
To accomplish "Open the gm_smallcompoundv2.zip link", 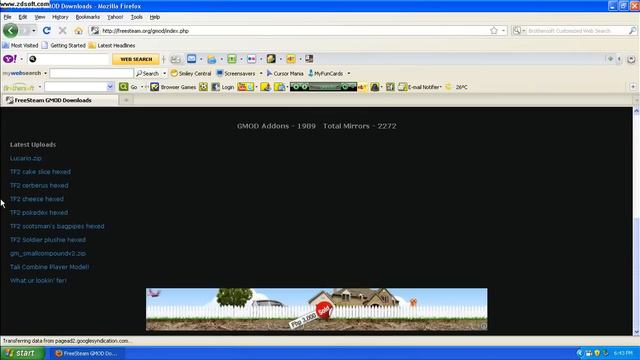I will coord(48,253).
